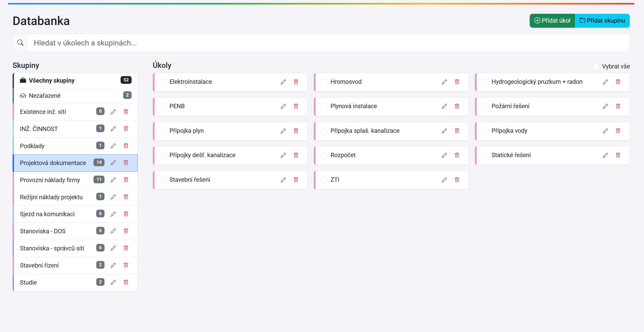Edit the ZTI task with pencil
Viewport: 644px width, 332px height.
(444, 180)
